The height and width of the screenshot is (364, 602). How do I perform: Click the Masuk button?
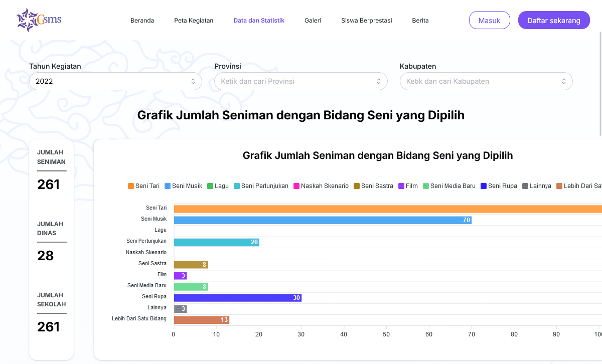[x=489, y=20]
